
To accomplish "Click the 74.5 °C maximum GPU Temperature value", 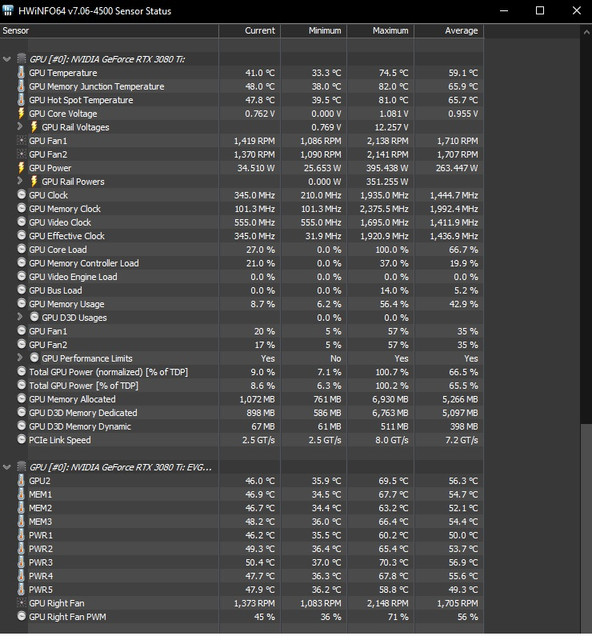I will click(393, 73).
